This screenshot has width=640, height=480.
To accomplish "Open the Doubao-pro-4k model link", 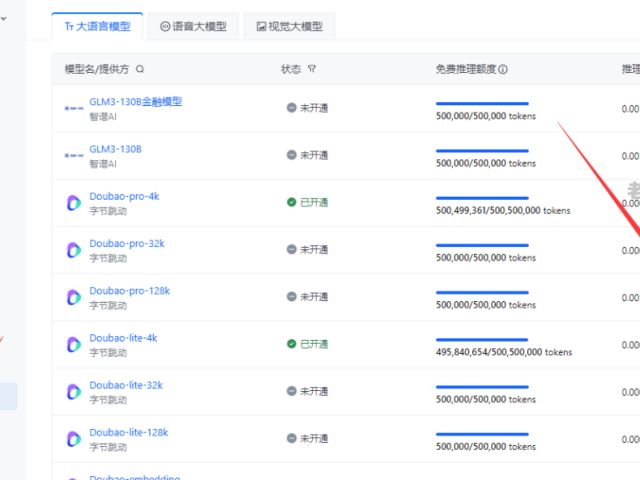I will tap(124, 196).
